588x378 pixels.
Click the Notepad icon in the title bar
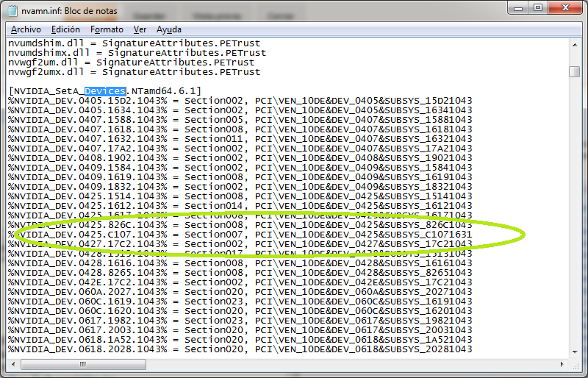click(x=12, y=11)
